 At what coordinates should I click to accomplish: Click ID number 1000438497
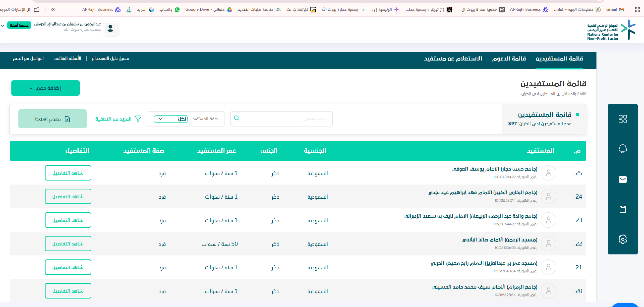[504, 177]
